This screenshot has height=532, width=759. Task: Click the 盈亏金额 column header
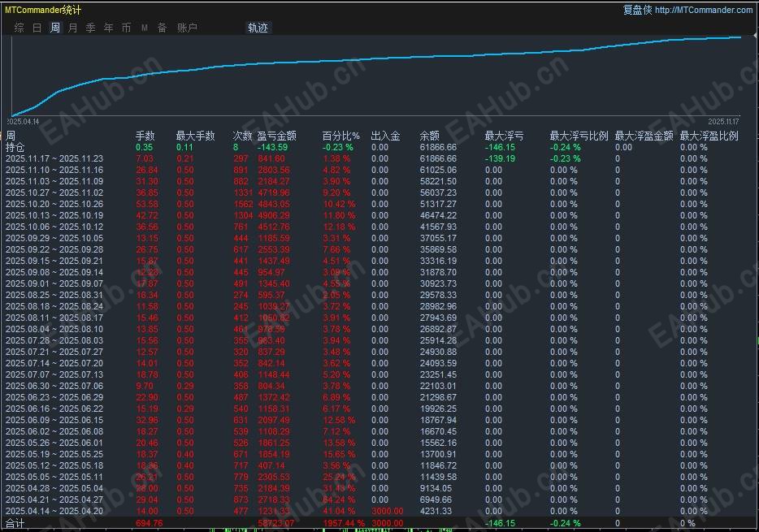(276, 136)
